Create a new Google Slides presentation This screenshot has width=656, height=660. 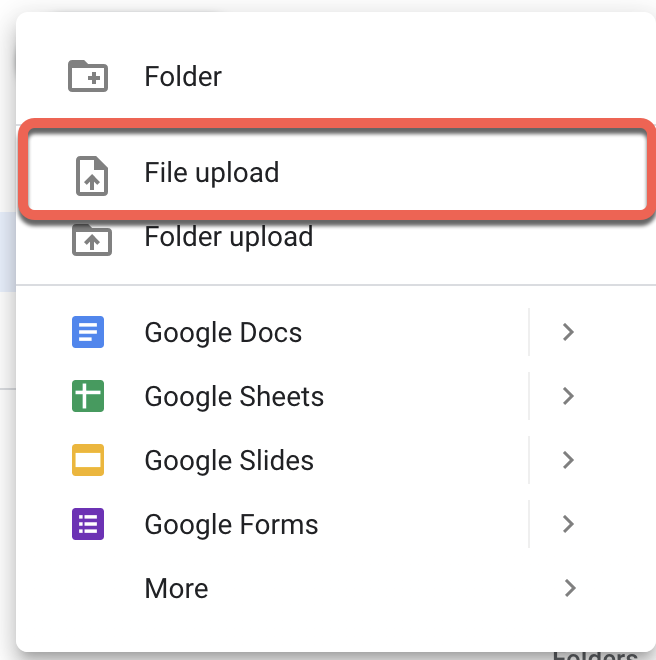click(x=272, y=460)
